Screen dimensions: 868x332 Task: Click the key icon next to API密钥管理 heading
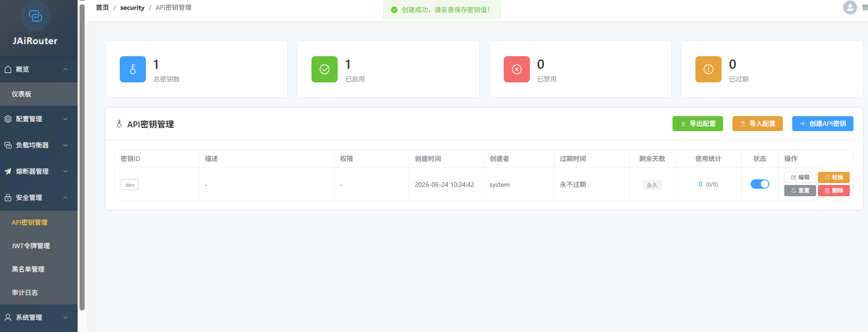point(119,124)
